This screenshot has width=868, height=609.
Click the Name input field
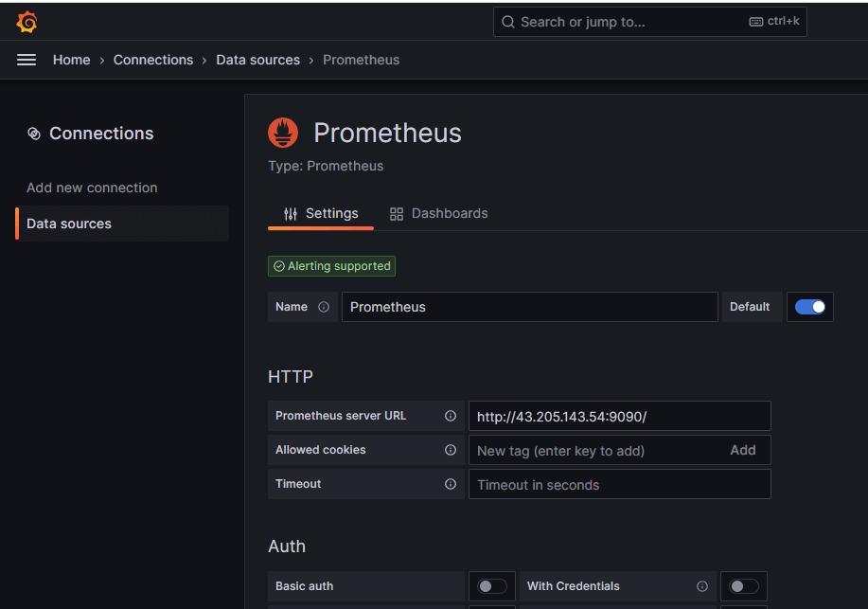(x=530, y=307)
